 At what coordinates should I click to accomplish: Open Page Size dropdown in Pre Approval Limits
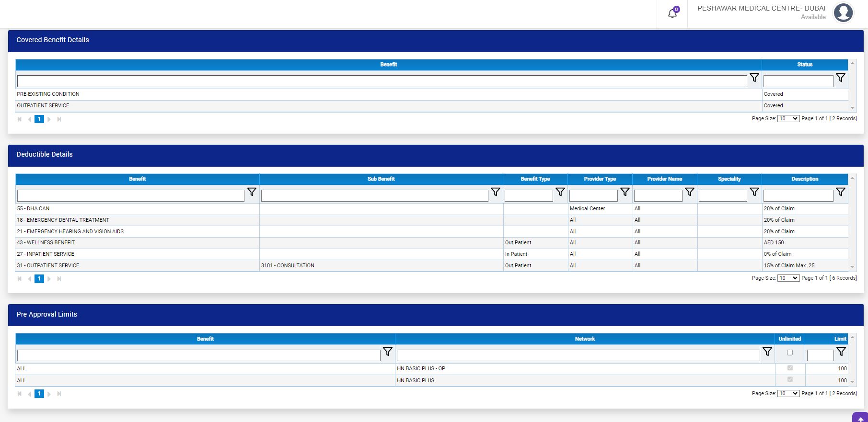(788, 394)
